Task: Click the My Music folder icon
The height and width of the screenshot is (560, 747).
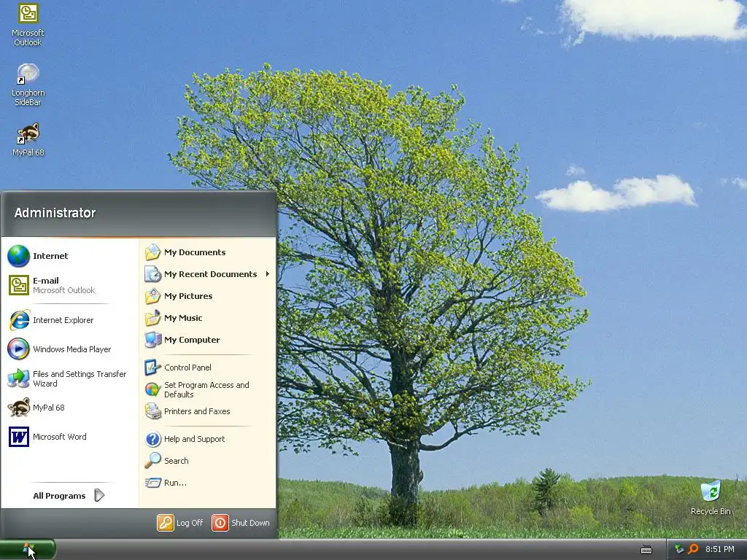Action: pyautogui.click(x=152, y=318)
